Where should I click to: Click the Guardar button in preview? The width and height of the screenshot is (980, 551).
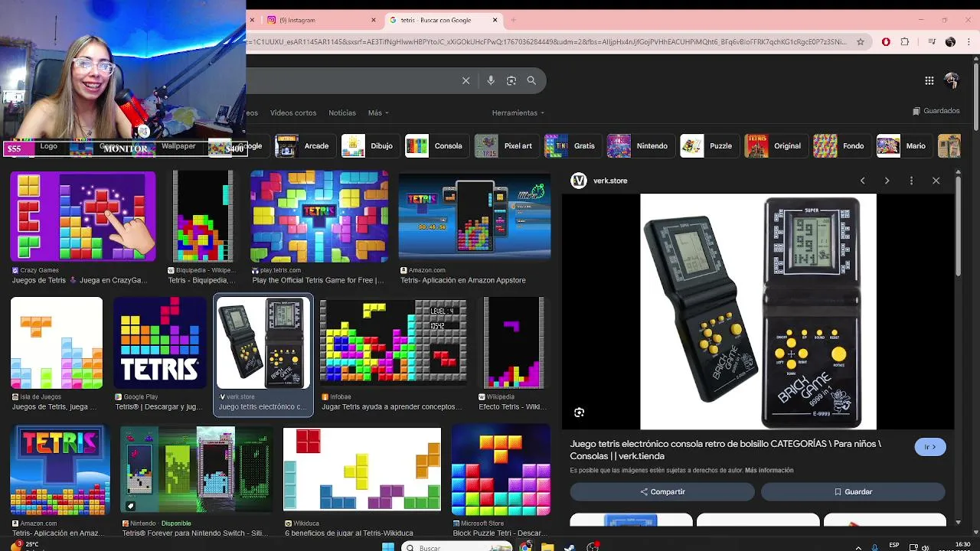point(853,492)
